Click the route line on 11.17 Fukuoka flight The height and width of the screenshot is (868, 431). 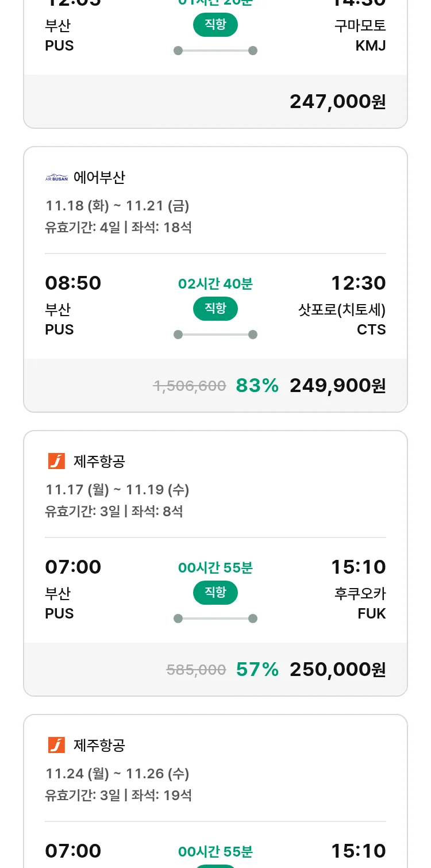(215, 619)
